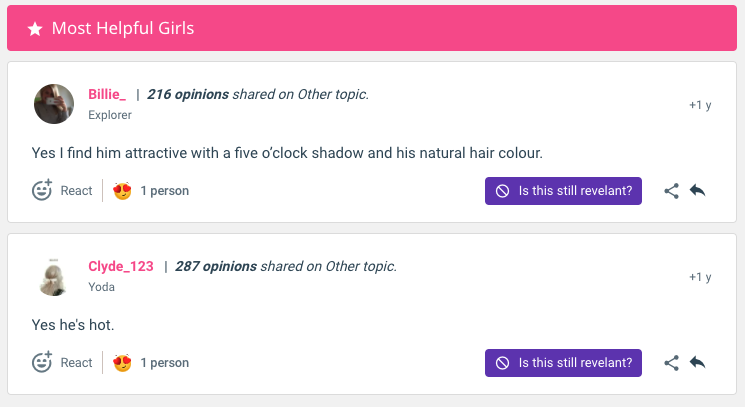Share Clyde_123's opinion with the share icon
Viewport: 745px width, 407px height.
[x=671, y=363]
